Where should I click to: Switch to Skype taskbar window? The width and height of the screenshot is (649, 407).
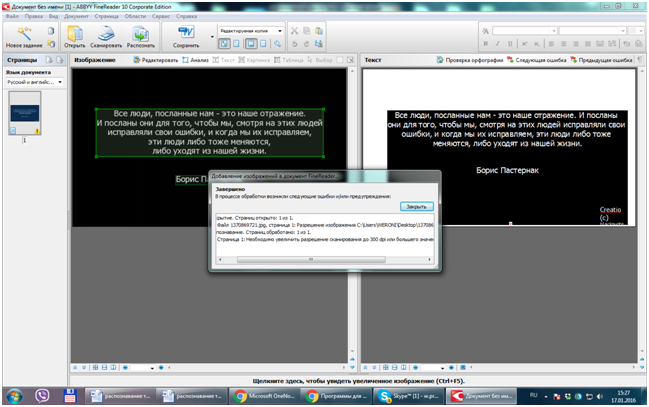click(x=409, y=396)
